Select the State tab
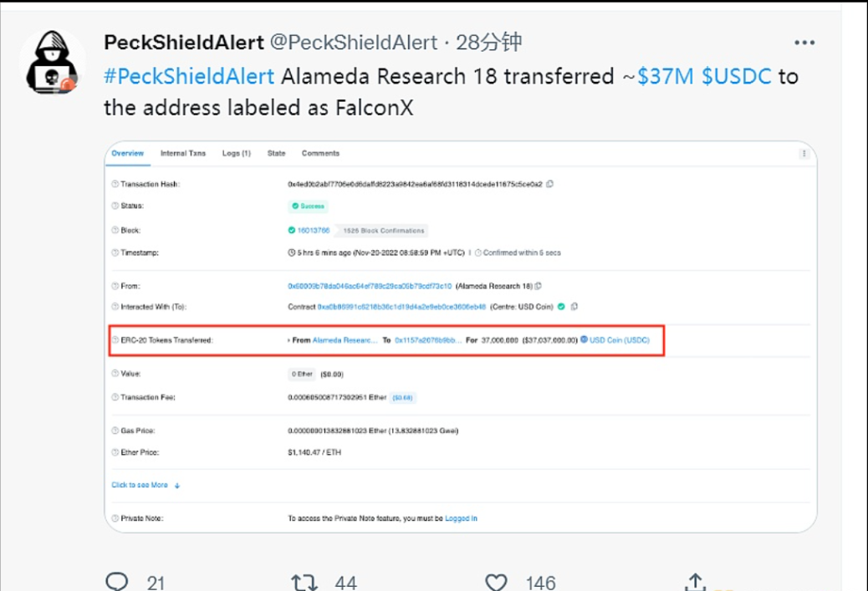 [276, 154]
